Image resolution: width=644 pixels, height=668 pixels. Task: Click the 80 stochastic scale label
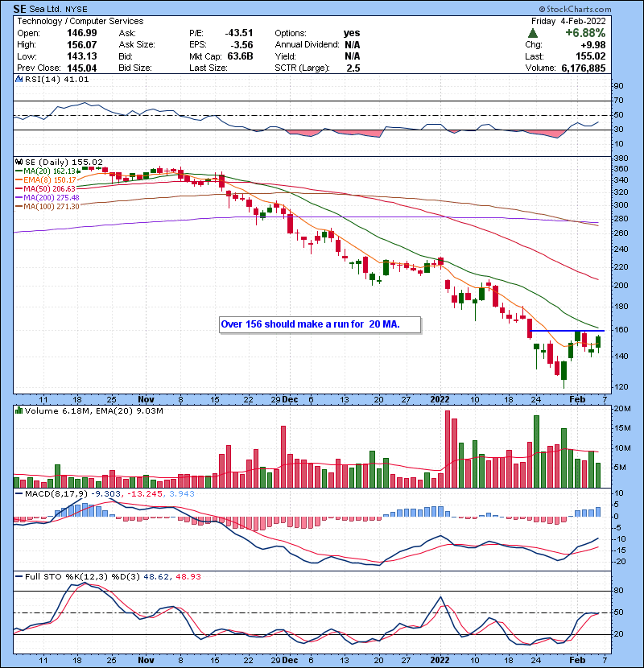pyautogui.click(x=618, y=591)
